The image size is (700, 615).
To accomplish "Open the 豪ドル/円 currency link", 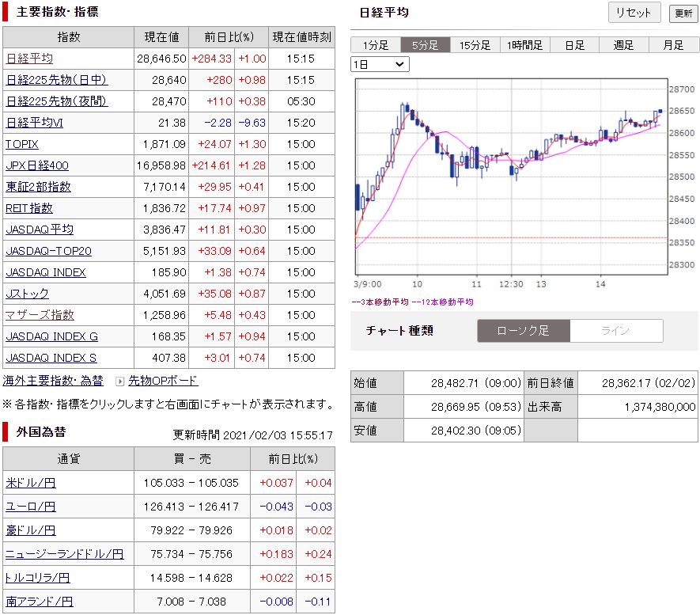I will pyautogui.click(x=31, y=530).
